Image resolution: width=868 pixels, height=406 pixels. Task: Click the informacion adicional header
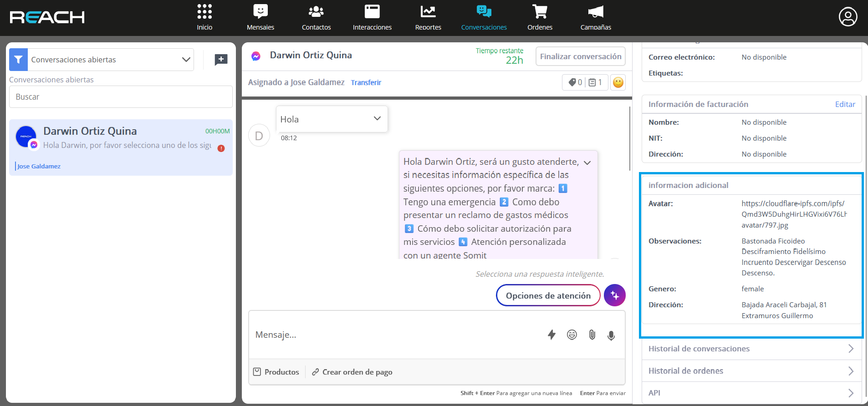pos(688,185)
